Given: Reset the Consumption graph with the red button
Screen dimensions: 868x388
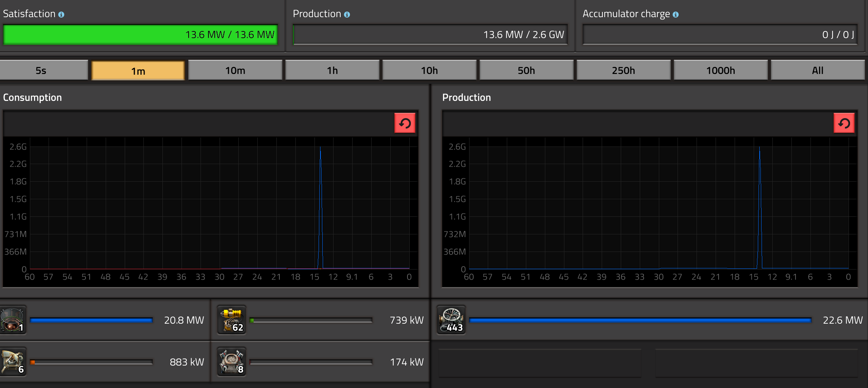Looking at the screenshot, I should click(405, 123).
